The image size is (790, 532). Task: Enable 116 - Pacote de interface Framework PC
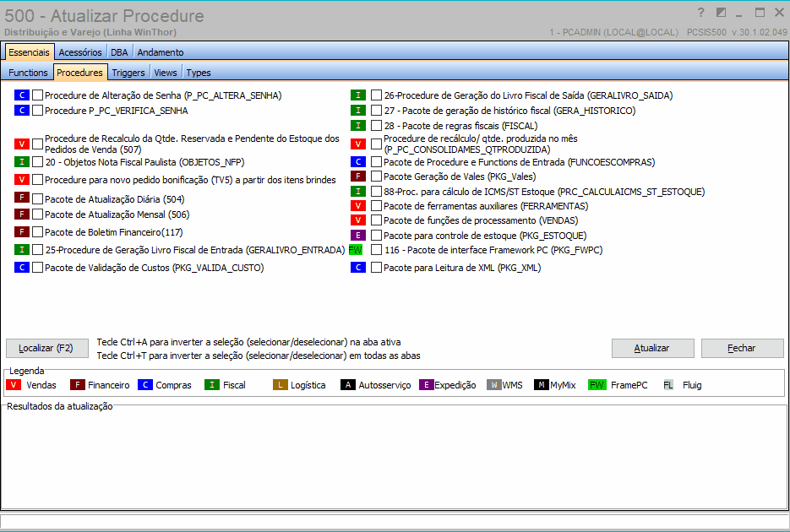click(376, 250)
